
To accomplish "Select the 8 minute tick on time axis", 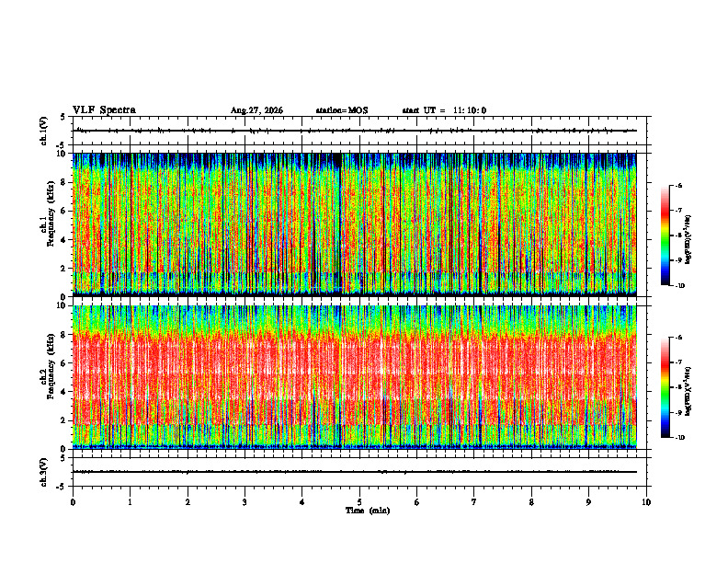I will pos(531,502).
